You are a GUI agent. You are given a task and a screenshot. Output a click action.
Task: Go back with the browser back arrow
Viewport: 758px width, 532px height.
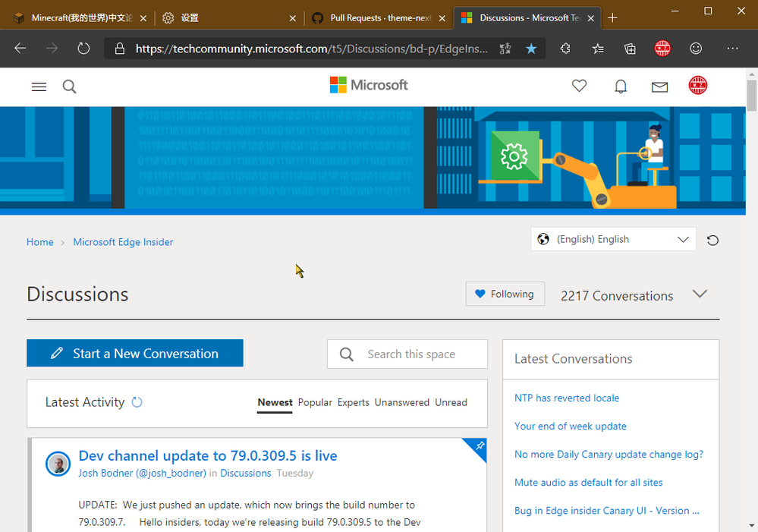tap(20, 49)
